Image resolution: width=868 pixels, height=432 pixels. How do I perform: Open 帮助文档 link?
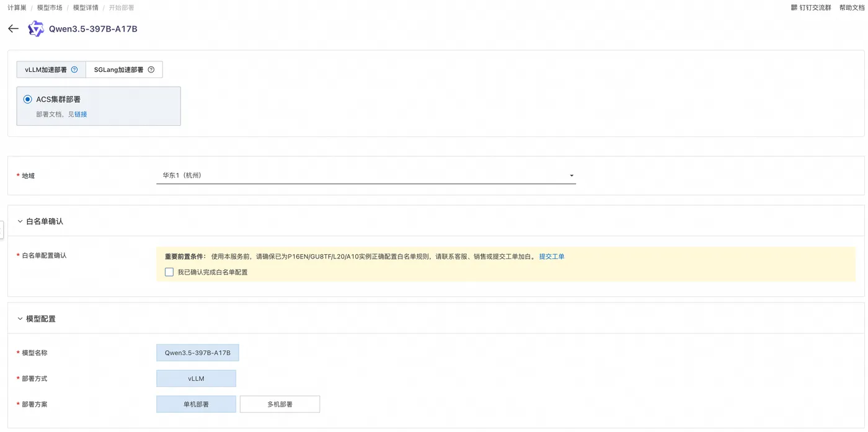pyautogui.click(x=852, y=8)
